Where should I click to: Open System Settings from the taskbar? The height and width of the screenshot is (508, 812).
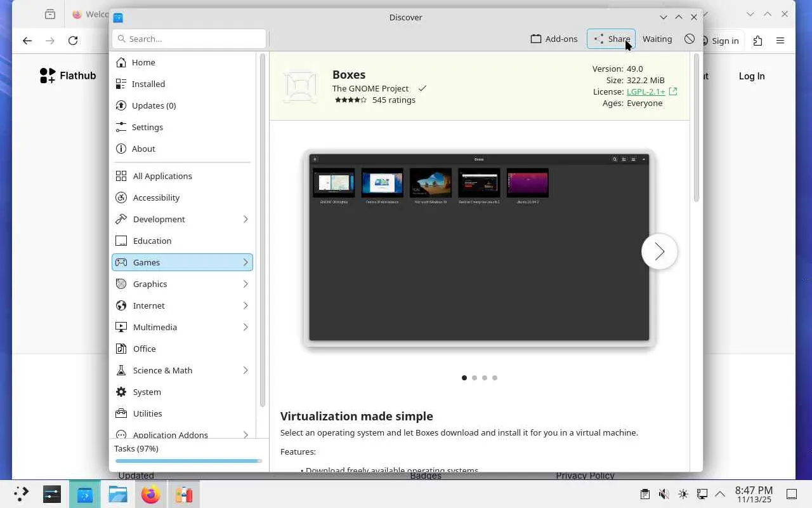pos(52,494)
